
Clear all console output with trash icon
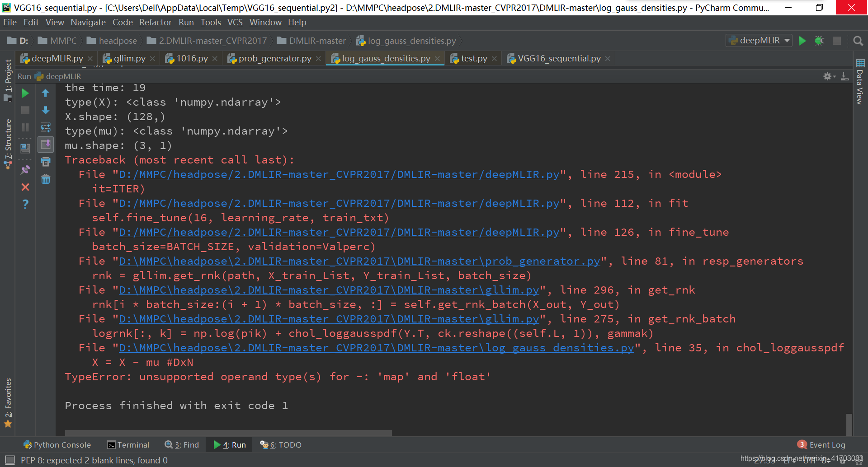coord(46,179)
